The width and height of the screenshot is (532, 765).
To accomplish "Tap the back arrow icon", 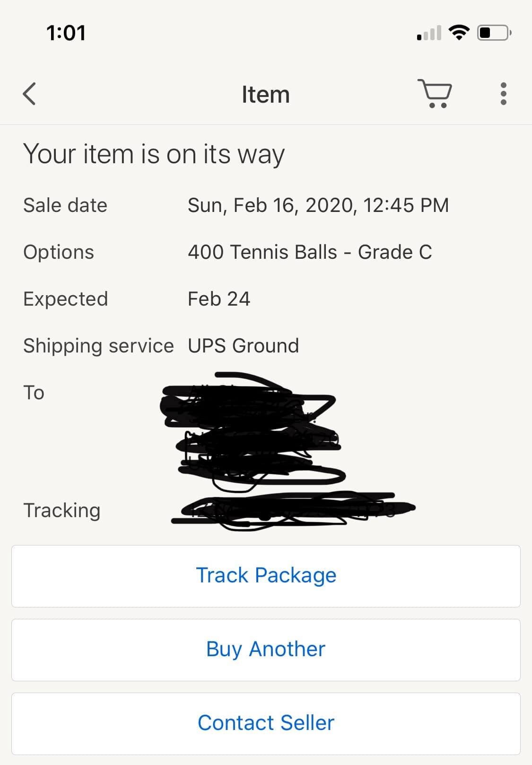I will (29, 94).
